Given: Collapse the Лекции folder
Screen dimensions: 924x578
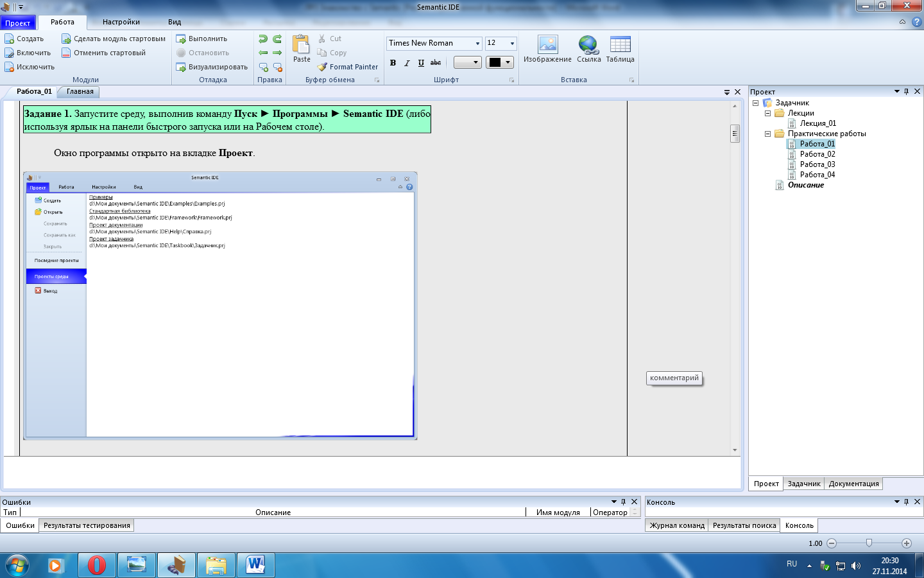Looking at the screenshot, I should point(767,113).
